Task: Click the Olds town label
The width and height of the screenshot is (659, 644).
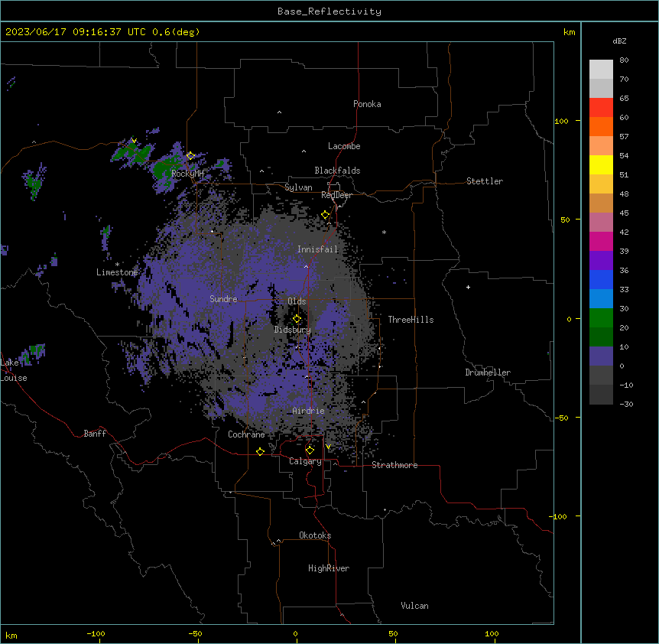Action: coord(297,301)
